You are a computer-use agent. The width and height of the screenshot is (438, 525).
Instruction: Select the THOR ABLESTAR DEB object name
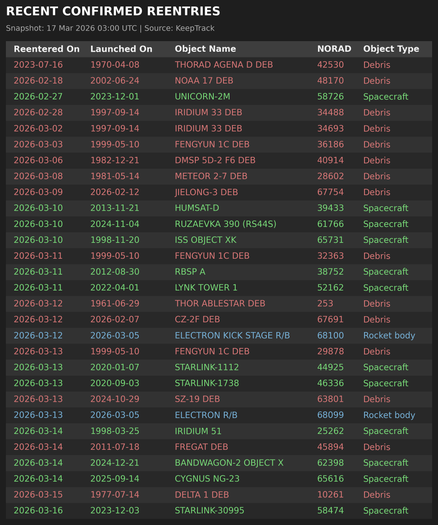click(x=220, y=303)
